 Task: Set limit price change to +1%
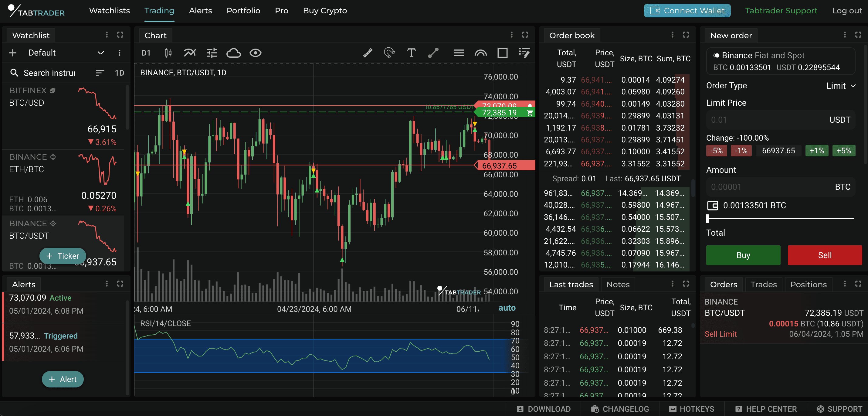(x=816, y=151)
